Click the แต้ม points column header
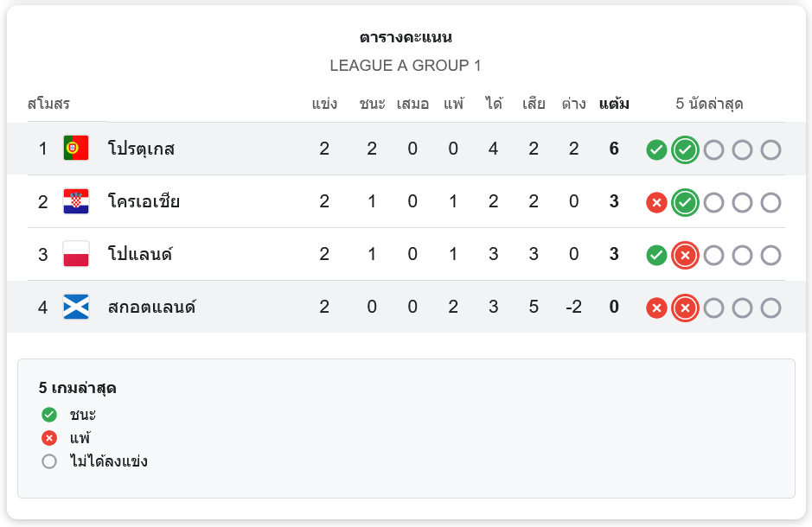This screenshot has height=527, width=812. pyautogui.click(x=614, y=105)
